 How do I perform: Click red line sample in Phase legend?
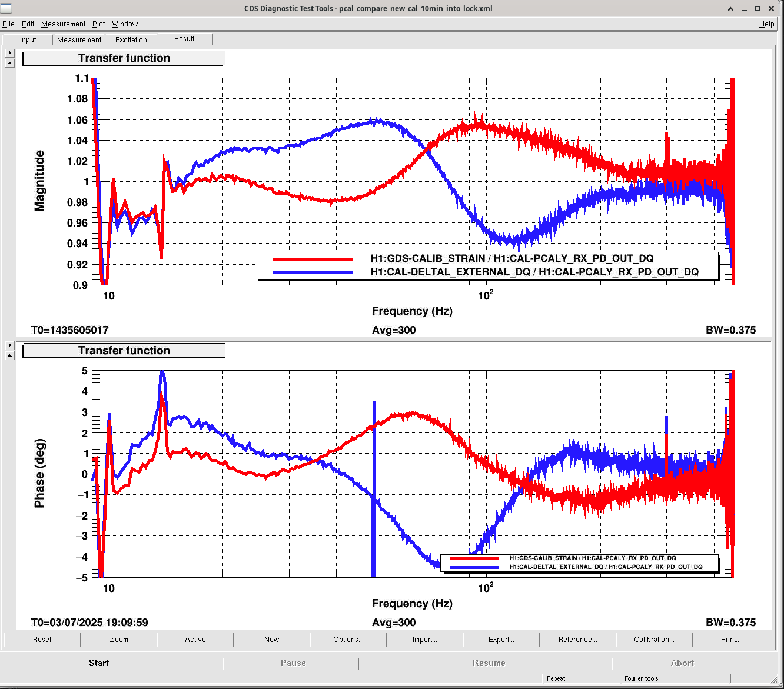(474, 558)
